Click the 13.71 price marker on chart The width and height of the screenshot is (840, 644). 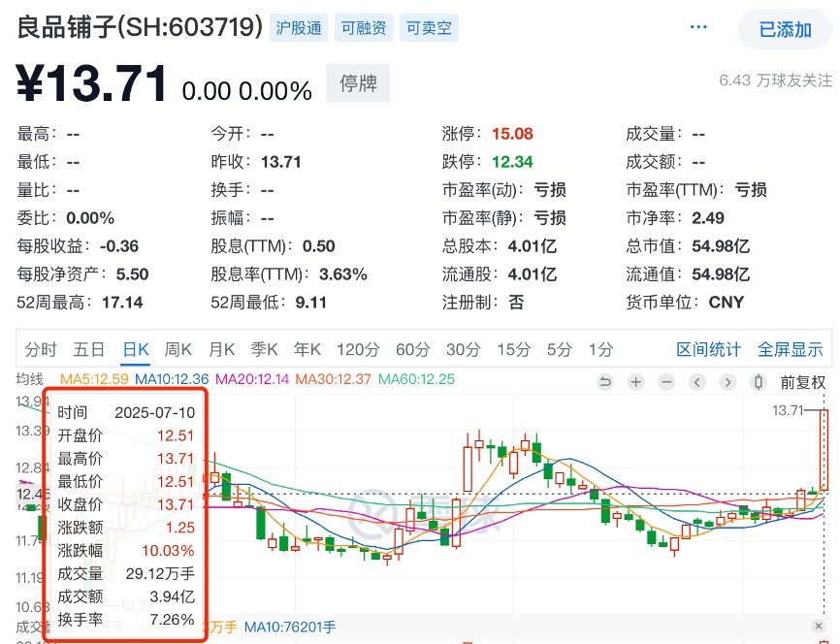(788, 410)
